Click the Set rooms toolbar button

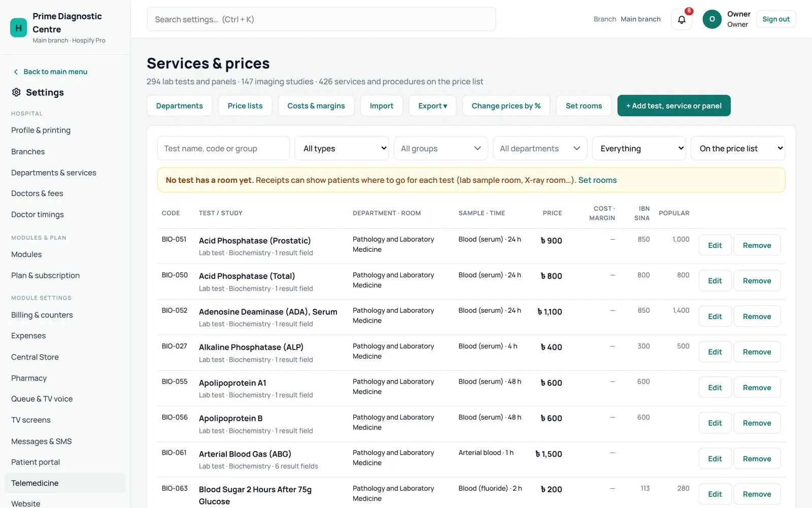[584, 106]
